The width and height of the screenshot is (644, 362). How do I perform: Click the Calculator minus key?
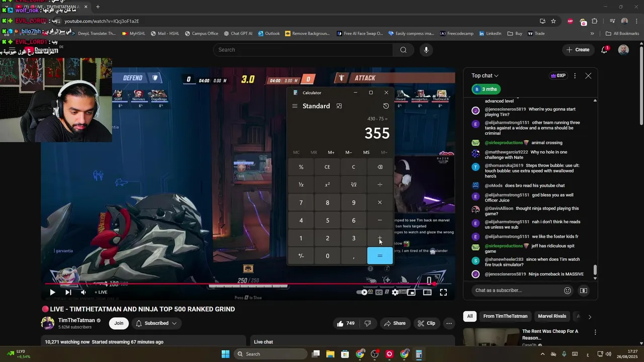point(380,220)
